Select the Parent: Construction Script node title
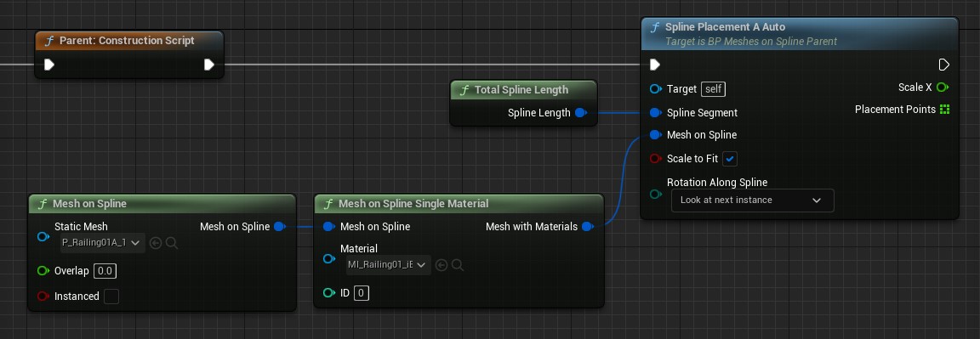This screenshot has width=980, height=339. 126,41
